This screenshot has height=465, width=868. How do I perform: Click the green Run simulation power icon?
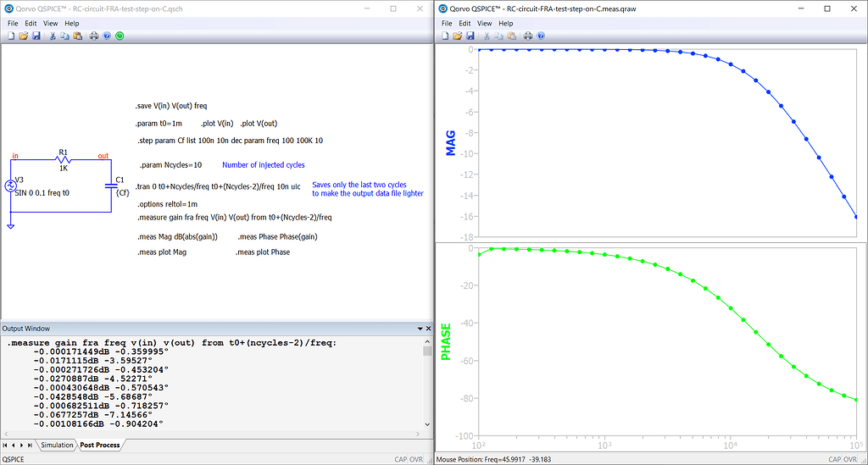pyautogui.click(x=120, y=36)
